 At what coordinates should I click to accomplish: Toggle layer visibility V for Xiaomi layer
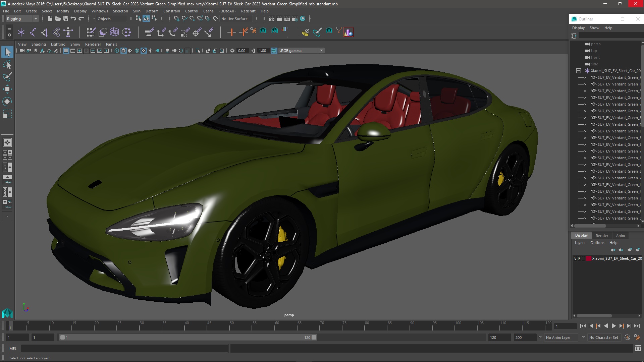(575, 258)
